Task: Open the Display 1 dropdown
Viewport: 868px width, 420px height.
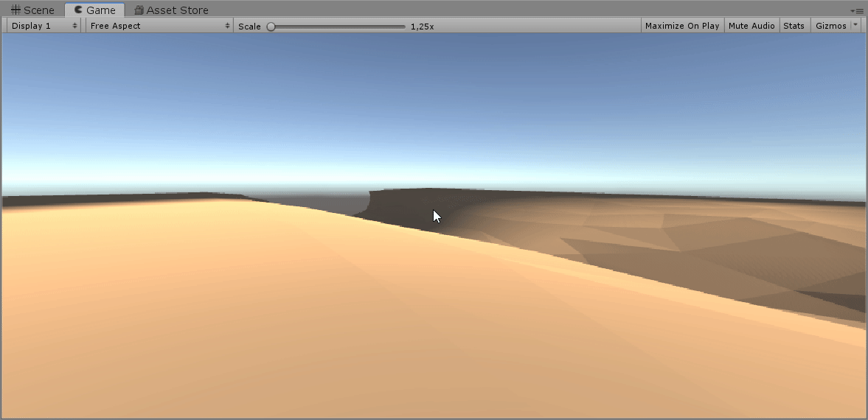Action: pyautogui.click(x=44, y=26)
